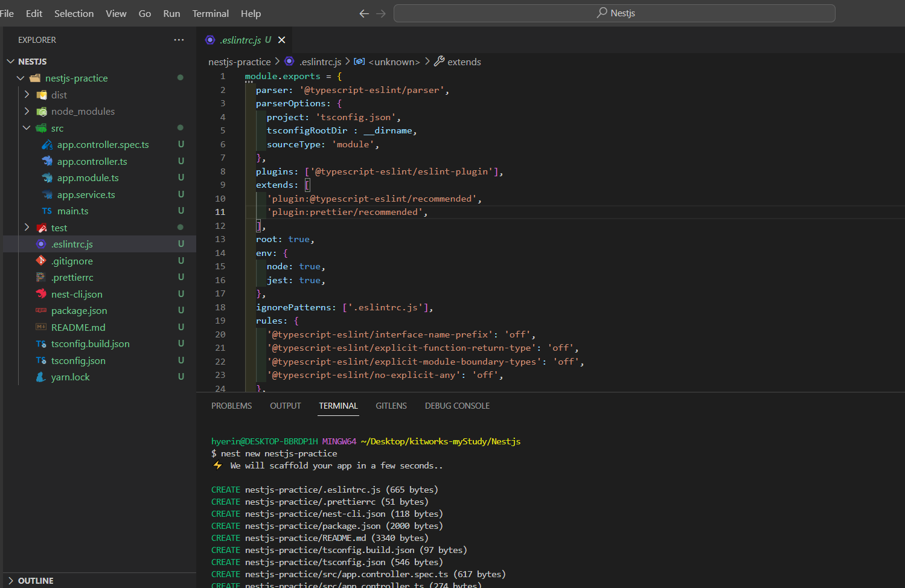Click <unknown> breadcrumb segment

click(394, 62)
